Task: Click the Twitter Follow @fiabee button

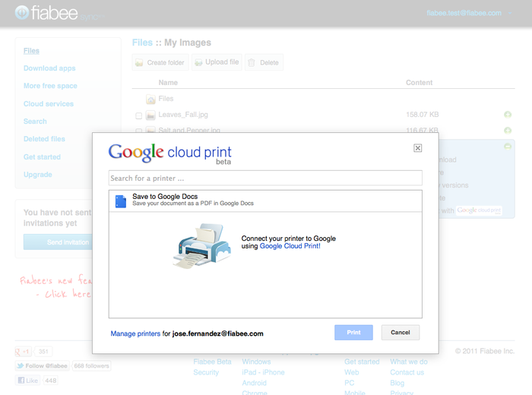Action: point(42,366)
